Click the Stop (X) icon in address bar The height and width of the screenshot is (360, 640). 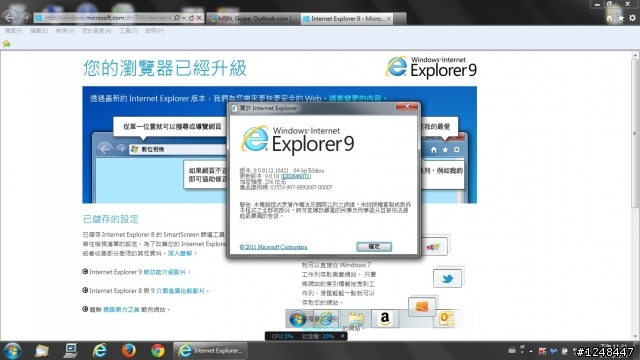point(199,18)
